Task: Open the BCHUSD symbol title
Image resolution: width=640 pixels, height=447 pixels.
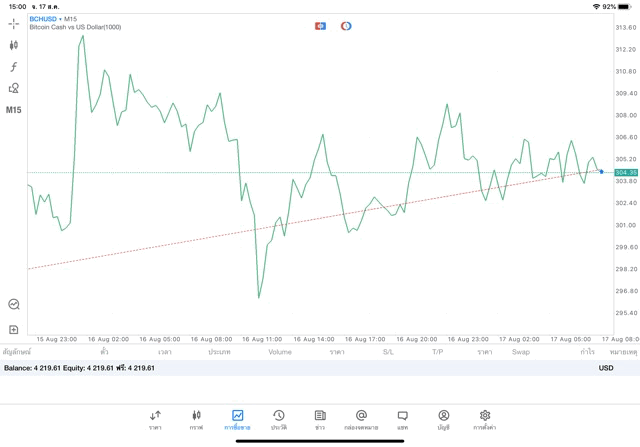Action: (x=43, y=19)
